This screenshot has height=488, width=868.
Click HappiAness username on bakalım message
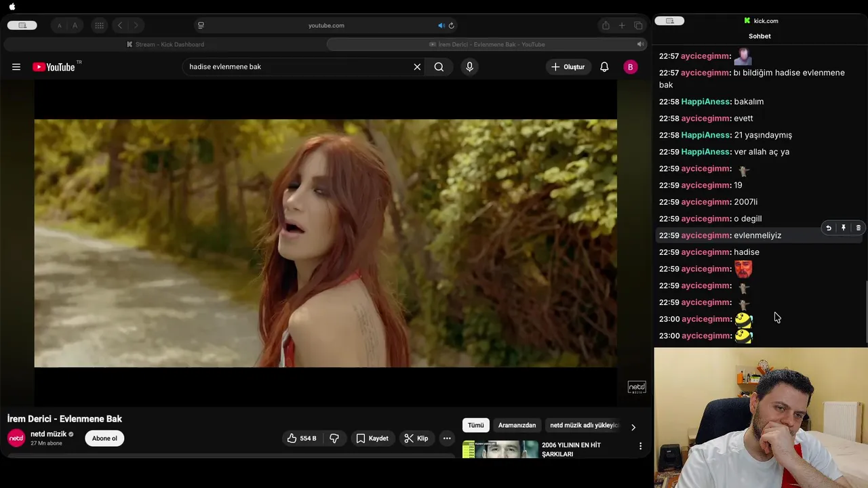click(x=705, y=102)
